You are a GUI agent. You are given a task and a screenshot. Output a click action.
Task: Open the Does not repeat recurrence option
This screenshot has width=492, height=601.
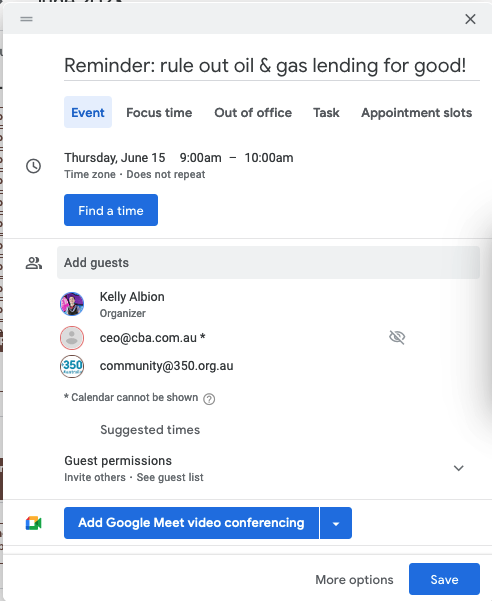(166, 174)
